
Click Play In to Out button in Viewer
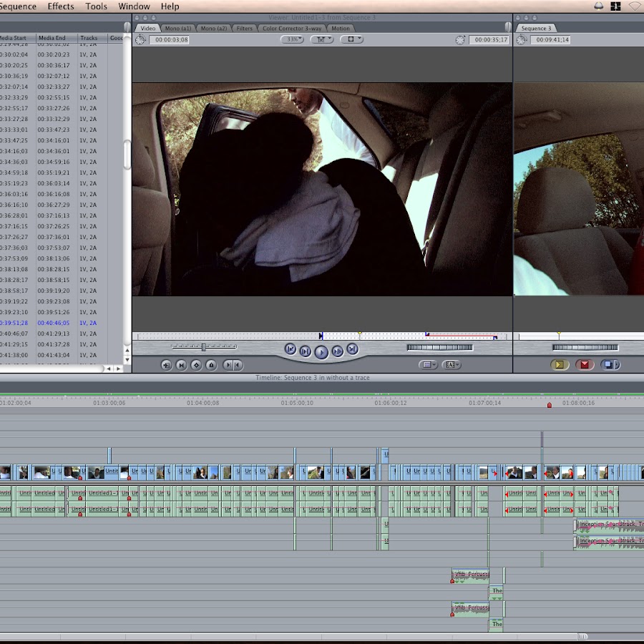(x=305, y=351)
